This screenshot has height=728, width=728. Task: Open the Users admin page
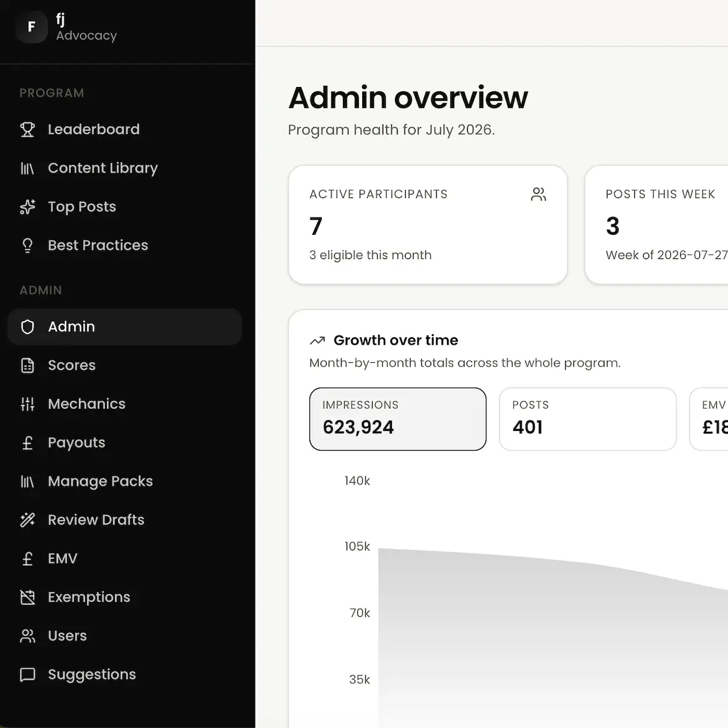point(124,635)
